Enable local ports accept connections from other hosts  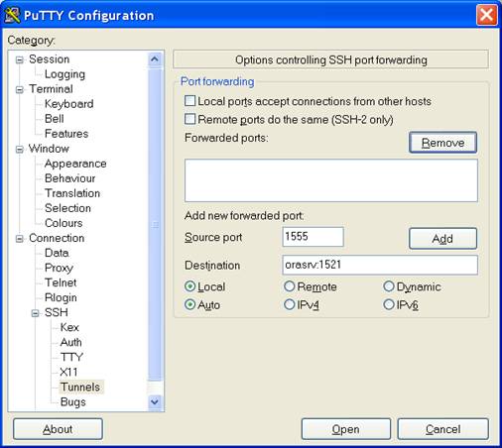[x=189, y=101]
